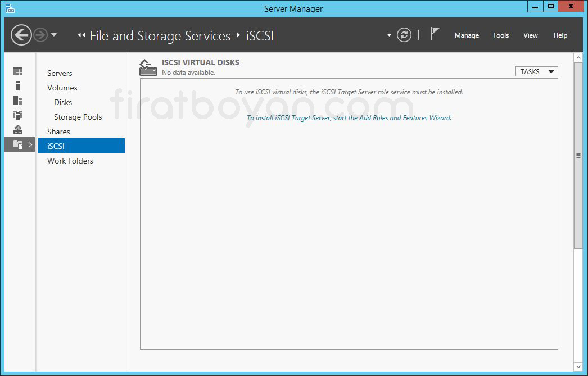
Task: Start the Add Roles and Features Wizard link
Action: click(349, 117)
